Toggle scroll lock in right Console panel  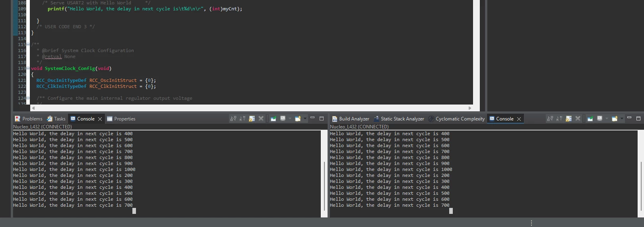(x=568, y=118)
